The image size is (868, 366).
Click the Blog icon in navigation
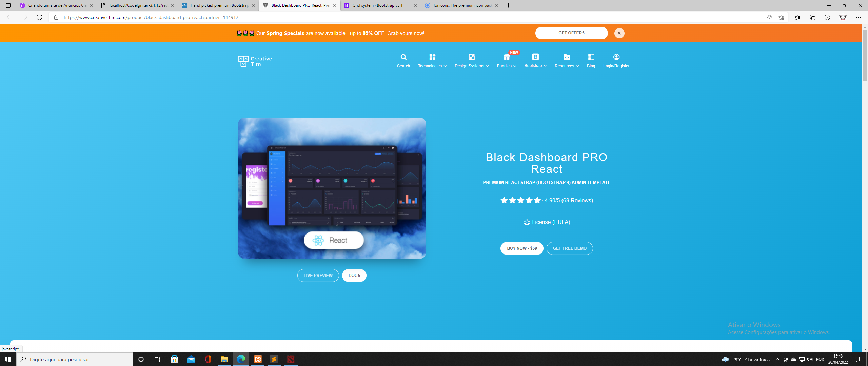point(591,57)
